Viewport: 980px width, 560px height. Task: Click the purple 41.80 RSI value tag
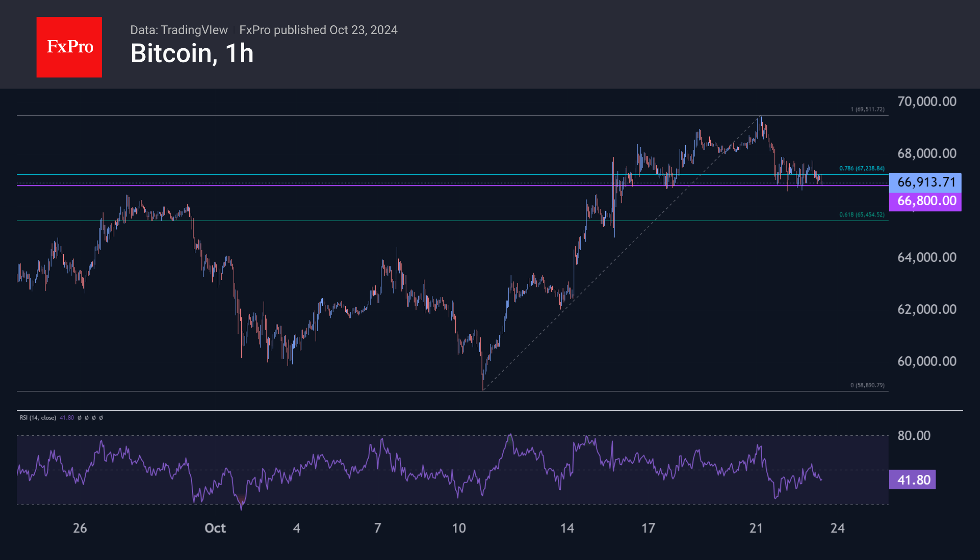pyautogui.click(x=913, y=480)
